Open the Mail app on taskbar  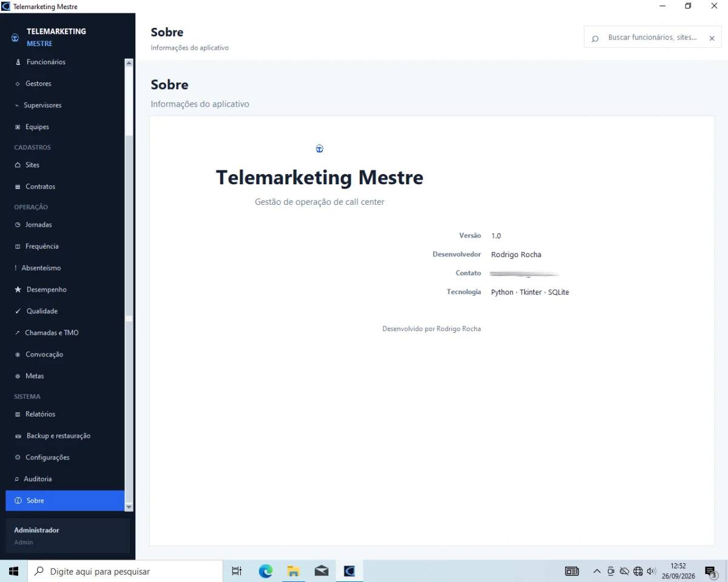(322, 571)
